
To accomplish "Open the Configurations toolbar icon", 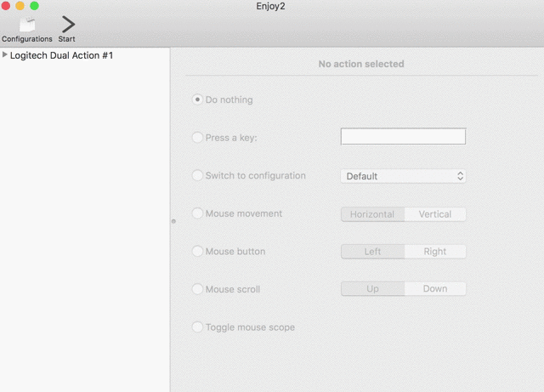I will click(27, 25).
